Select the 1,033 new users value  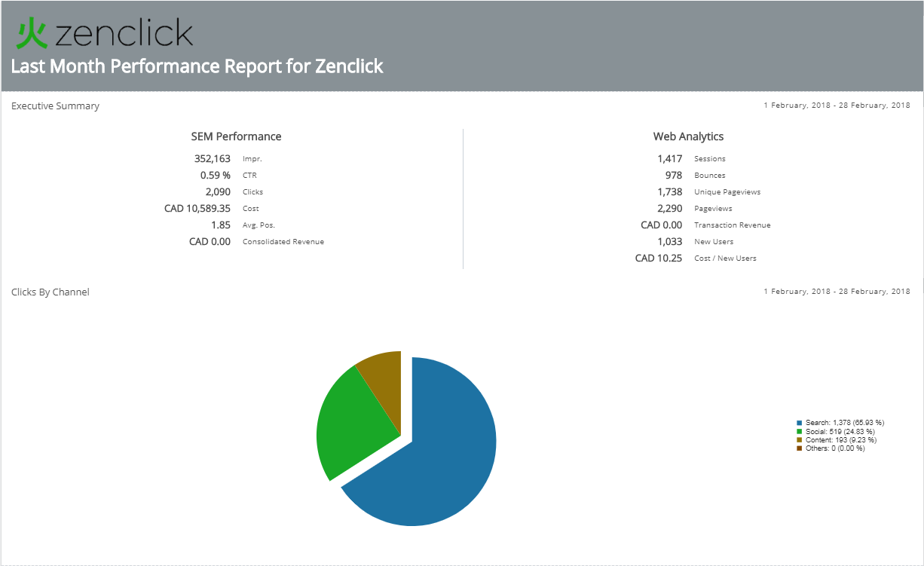[670, 242]
